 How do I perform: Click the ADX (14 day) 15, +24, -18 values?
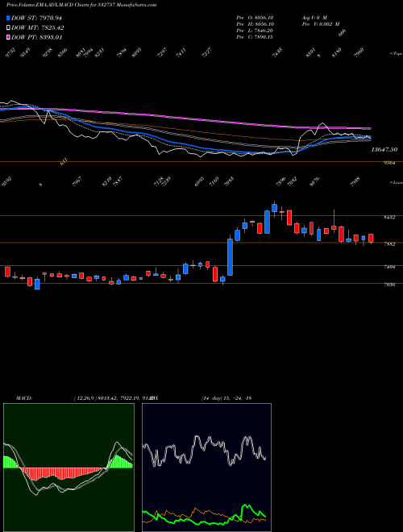click(226, 398)
